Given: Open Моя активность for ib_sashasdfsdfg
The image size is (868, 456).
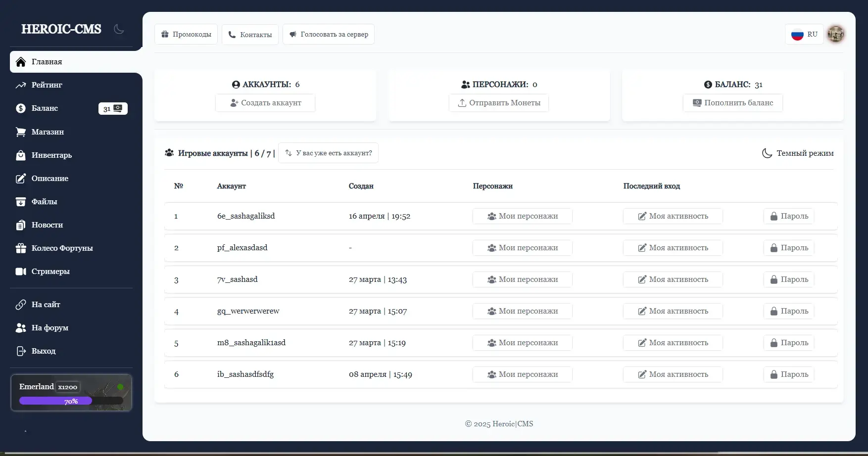Looking at the screenshot, I should [673, 374].
